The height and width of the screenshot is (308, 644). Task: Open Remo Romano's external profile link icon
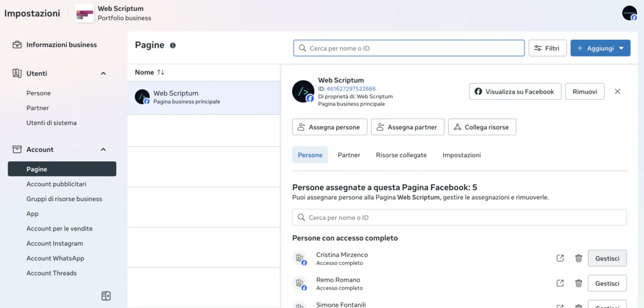[x=560, y=284]
